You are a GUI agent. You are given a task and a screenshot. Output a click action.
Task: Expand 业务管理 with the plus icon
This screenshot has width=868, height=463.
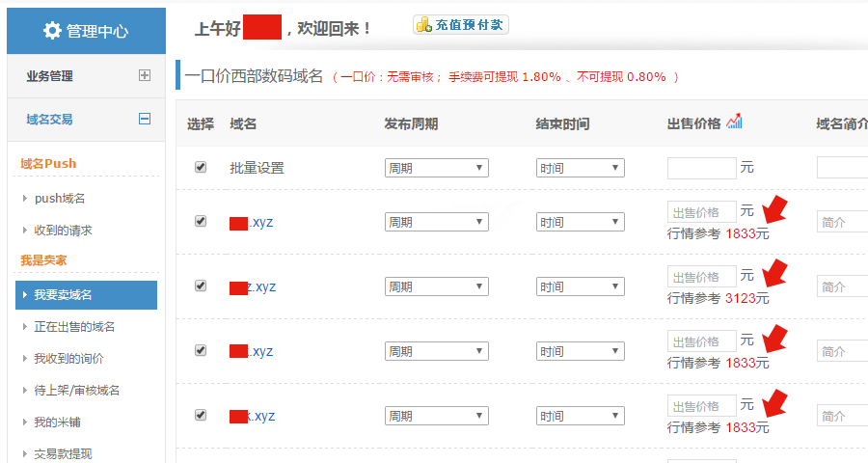(145, 75)
